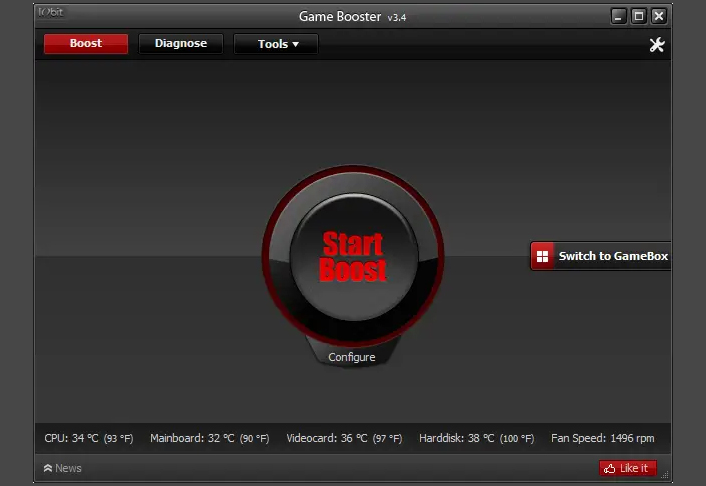Viewport: 706px width, 486px height.
Task: Click the Videocard: 36 °C reading
Action: pos(344,438)
